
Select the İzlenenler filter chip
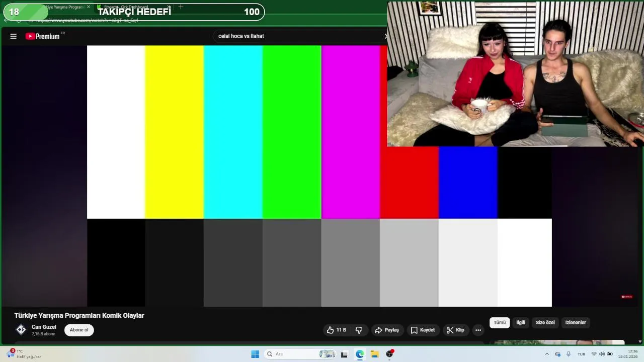click(576, 322)
